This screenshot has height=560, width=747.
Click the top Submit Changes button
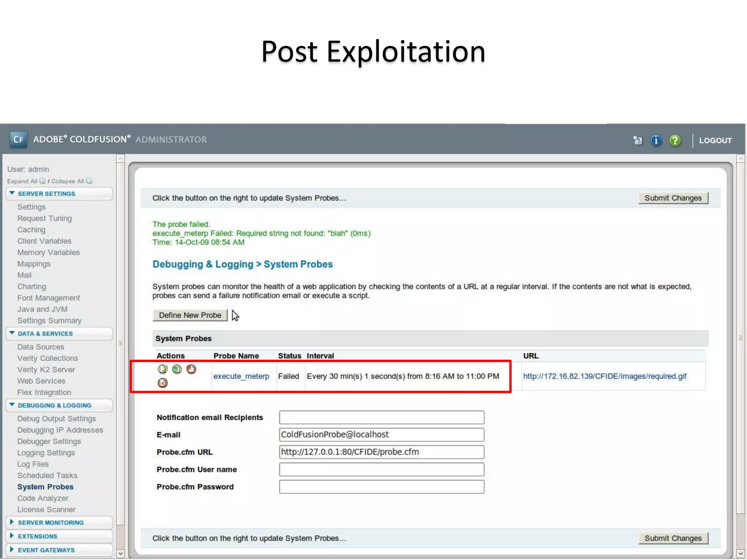point(673,198)
